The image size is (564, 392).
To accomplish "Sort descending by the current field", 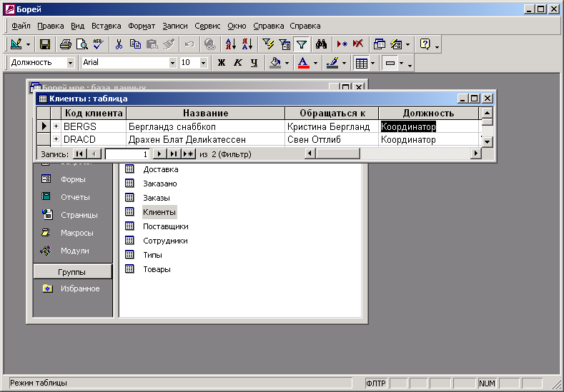I will 247,44.
